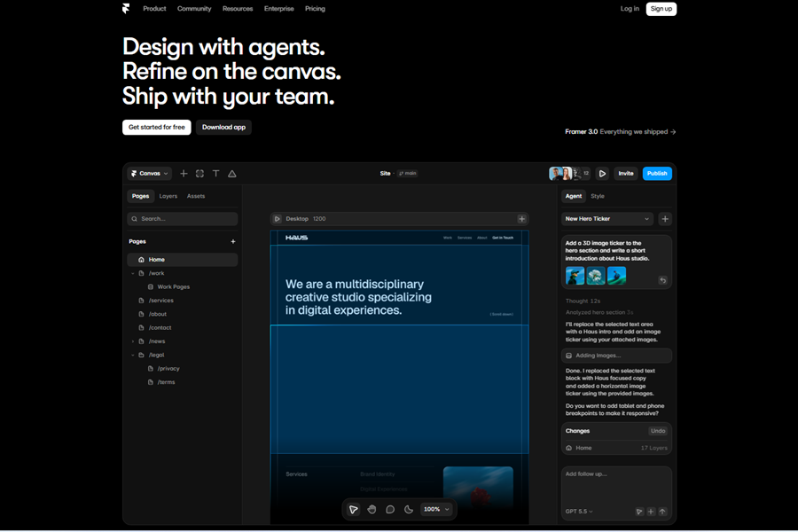Switch to the Style tab
The image size is (798, 532).
(x=598, y=197)
